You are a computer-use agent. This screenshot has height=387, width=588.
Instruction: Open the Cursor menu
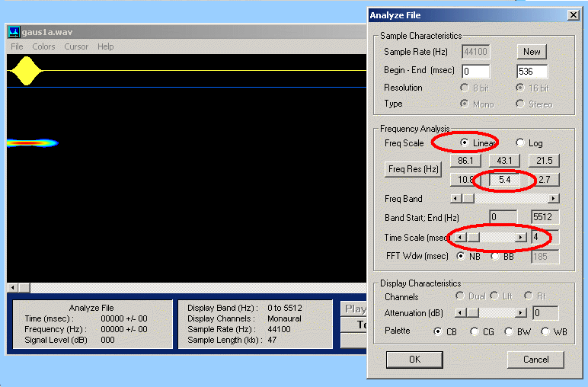point(76,46)
